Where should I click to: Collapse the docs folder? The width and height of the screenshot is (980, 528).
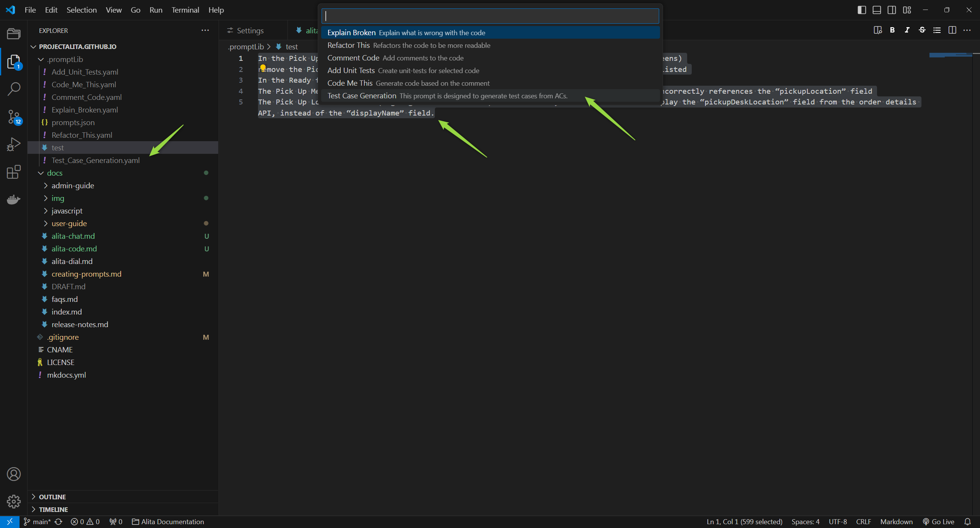[122, 173]
